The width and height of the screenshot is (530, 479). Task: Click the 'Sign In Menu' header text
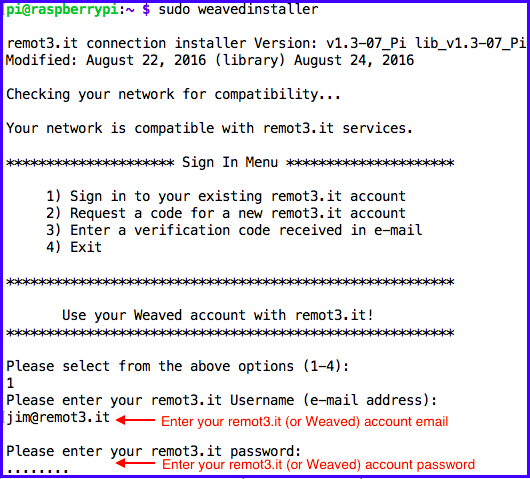230,162
